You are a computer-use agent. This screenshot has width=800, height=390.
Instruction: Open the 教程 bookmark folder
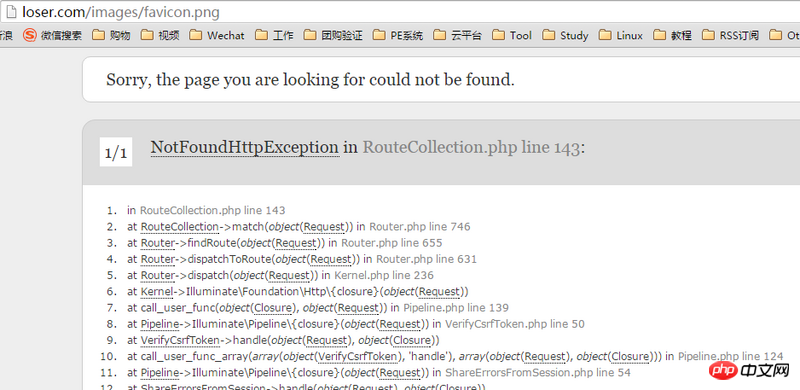672,35
